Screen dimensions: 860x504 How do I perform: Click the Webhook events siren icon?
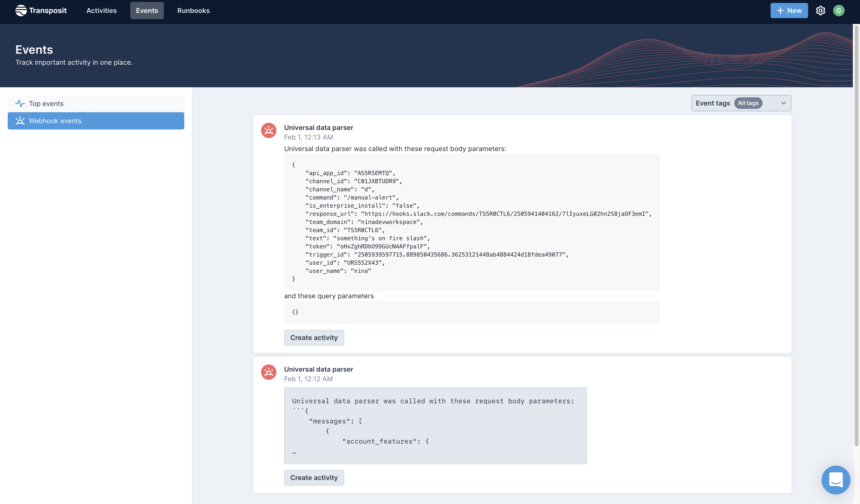(20, 121)
